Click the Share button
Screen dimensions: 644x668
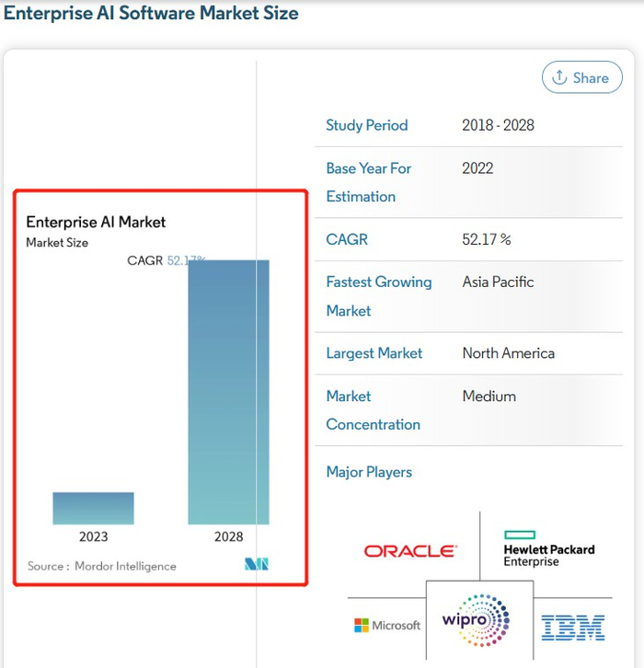pos(581,78)
